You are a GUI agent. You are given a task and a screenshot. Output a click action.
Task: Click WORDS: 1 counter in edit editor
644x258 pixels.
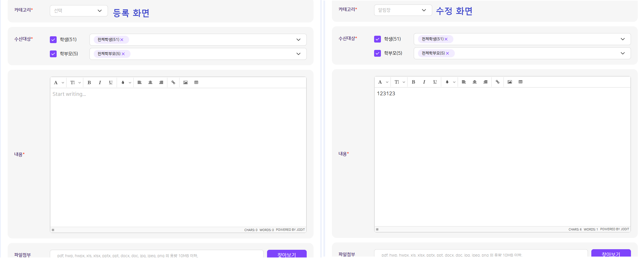pyautogui.click(x=591, y=229)
